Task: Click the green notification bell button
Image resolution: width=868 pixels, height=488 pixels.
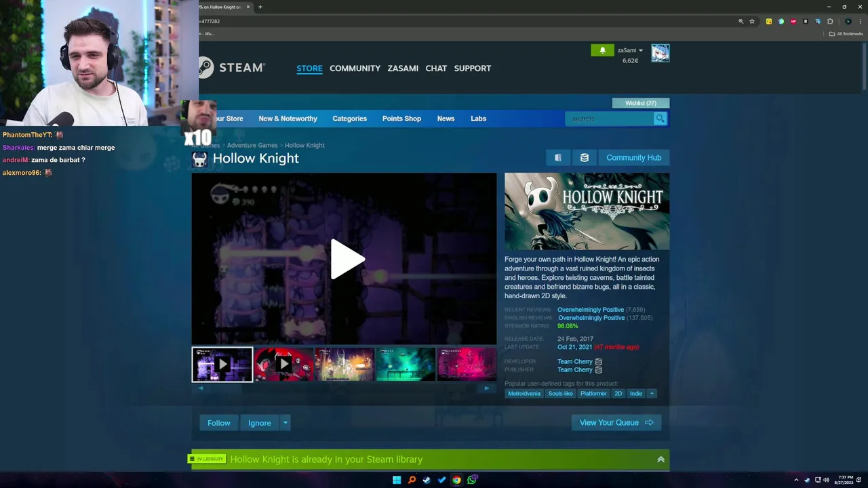Action: click(602, 50)
